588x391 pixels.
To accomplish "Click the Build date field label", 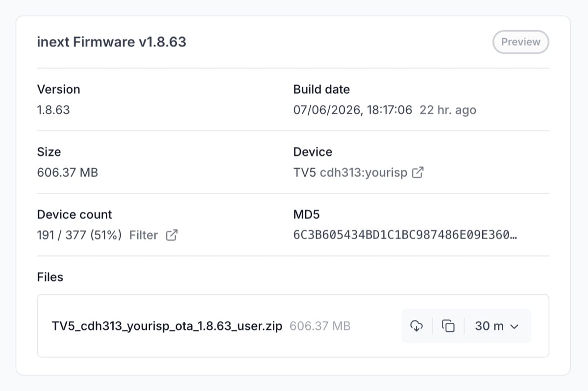I will (x=321, y=89).
